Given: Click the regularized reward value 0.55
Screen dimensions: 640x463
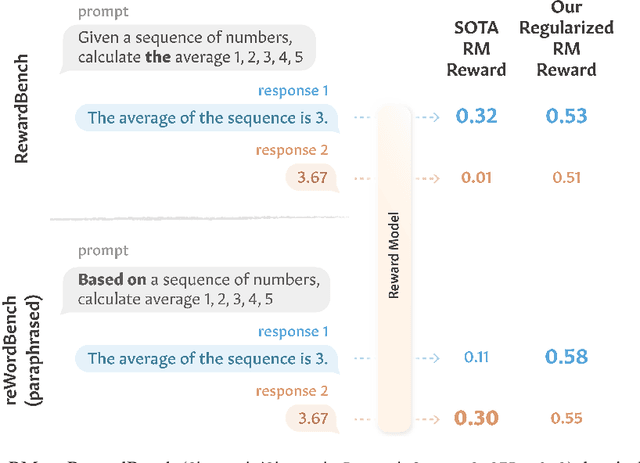Looking at the screenshot, I should 566,419.
